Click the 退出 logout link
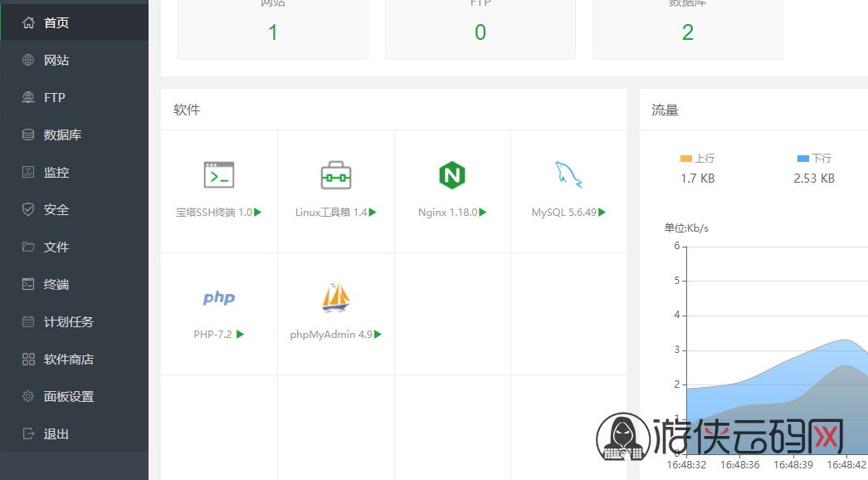Screen dimensions: 868x480 74,434
